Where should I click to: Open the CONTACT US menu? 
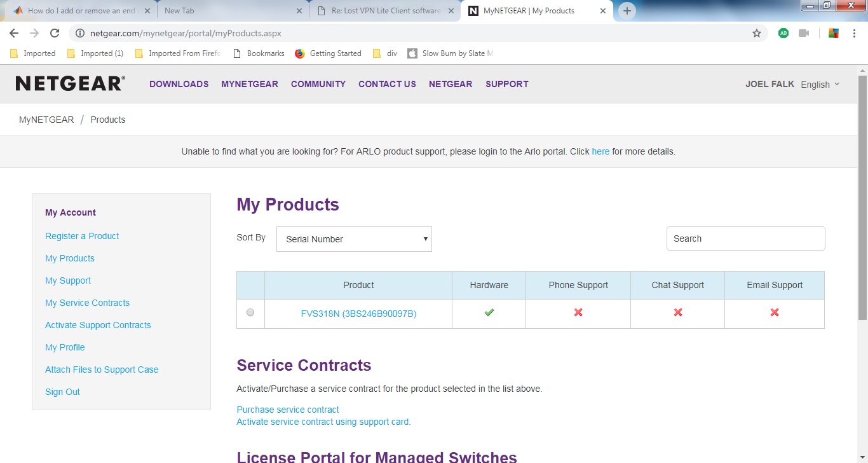pos(387,84)
